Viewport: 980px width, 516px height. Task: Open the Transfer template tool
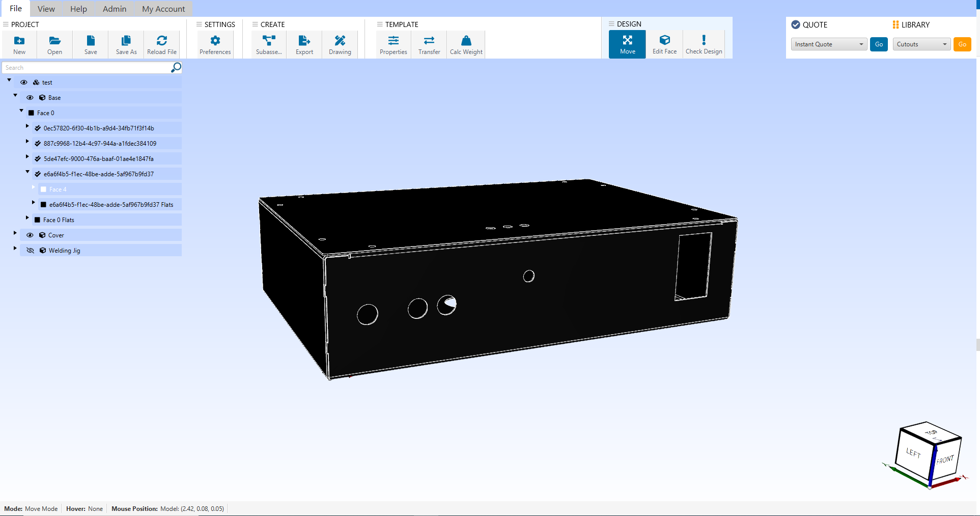pyautogui.click(x=429, y=44)
